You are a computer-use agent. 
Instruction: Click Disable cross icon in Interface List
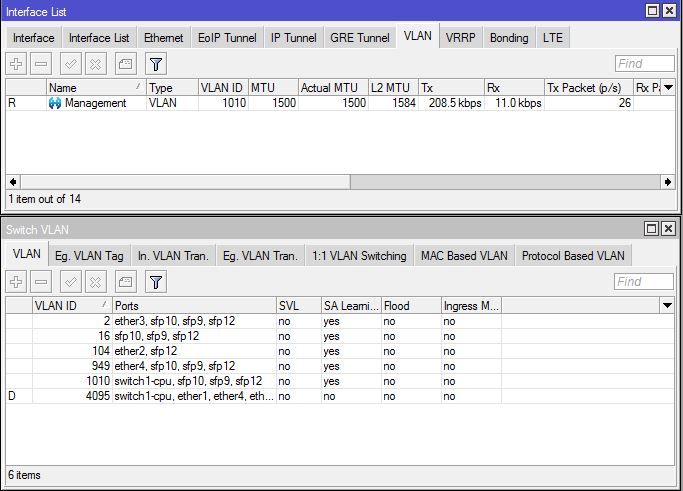click(x=95, y=64)
